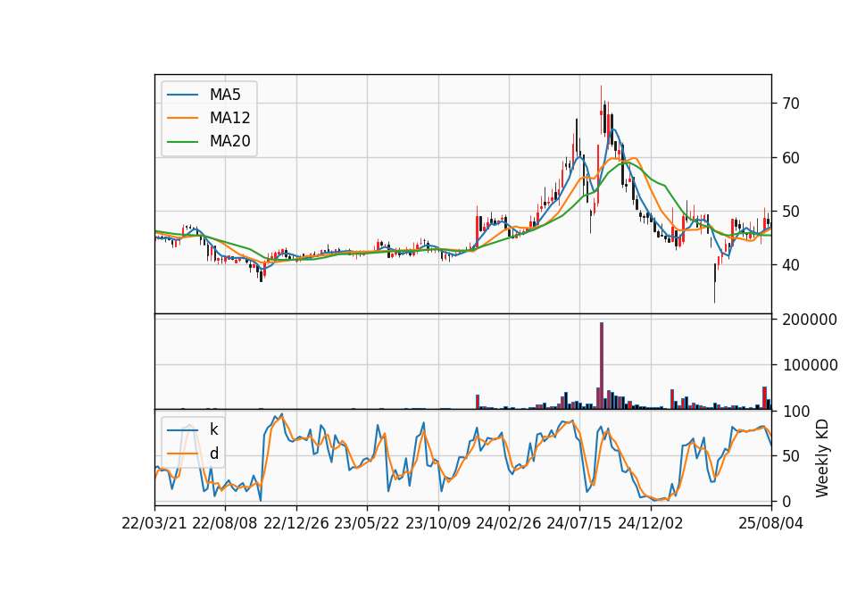Click the MA12 legend label
857x616 pixels.
point(229,118)
